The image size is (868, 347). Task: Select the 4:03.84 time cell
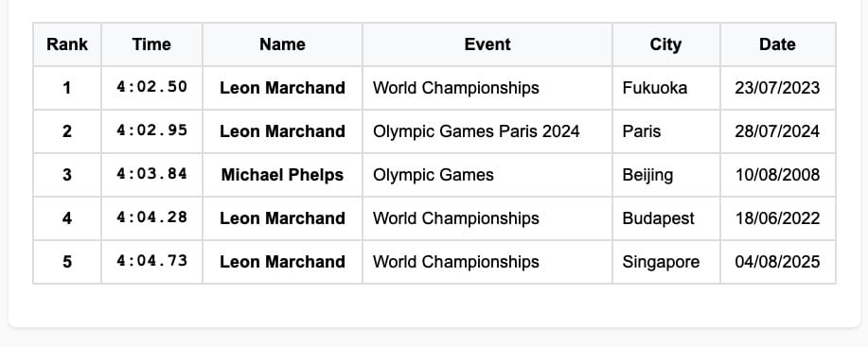point(151,175)
